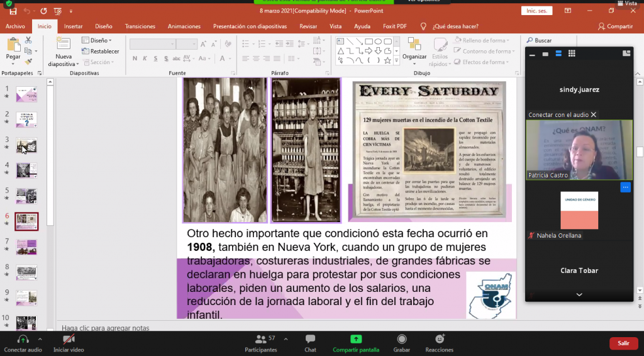Click the decrease indent icon
The image size is (644, 356).
pyautogui.click(x=279, y=43)
